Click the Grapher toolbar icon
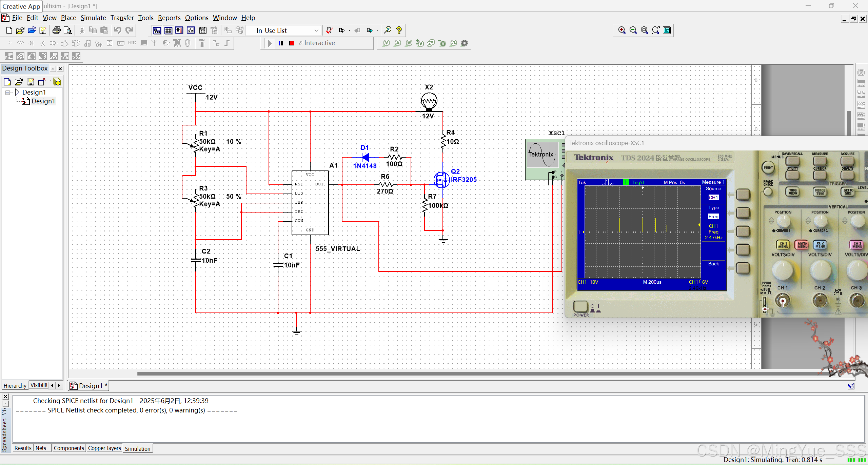The image size is (868, 465). coord(191,31)
